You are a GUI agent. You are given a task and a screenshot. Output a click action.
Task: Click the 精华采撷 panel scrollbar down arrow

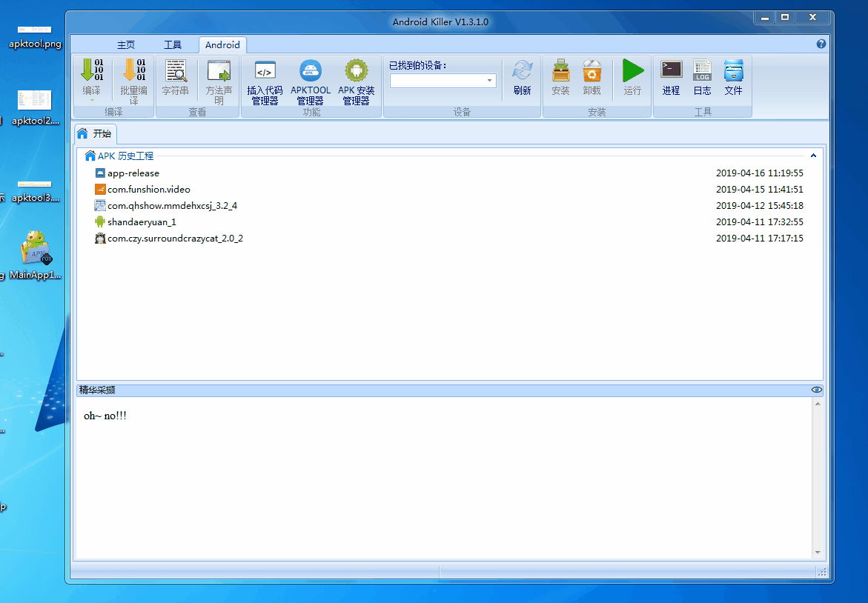pos(818,553)
